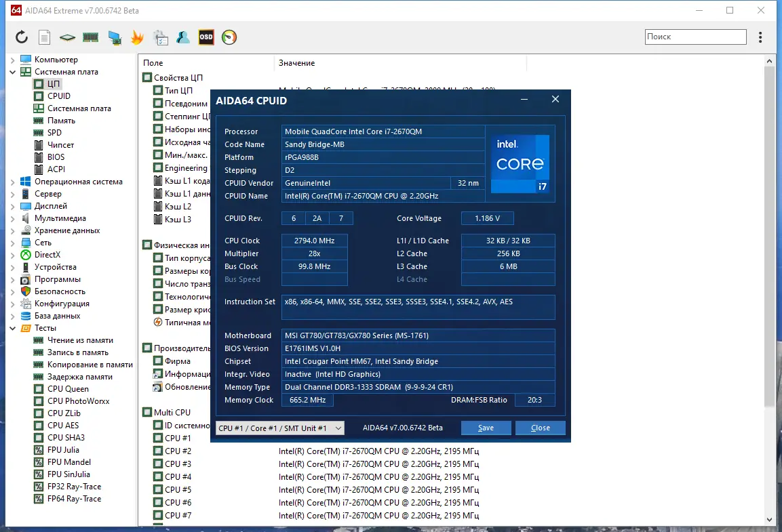Open the monitor diagnostics toolbar icon
This screenshot has height=532, width=782.
(x=115, y=38)
